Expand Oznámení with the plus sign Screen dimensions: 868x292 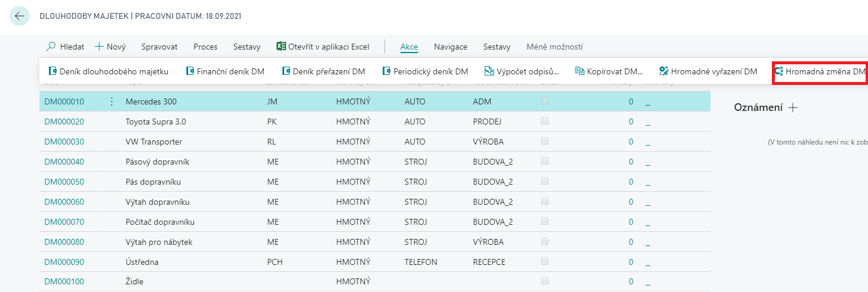point(793,107)
